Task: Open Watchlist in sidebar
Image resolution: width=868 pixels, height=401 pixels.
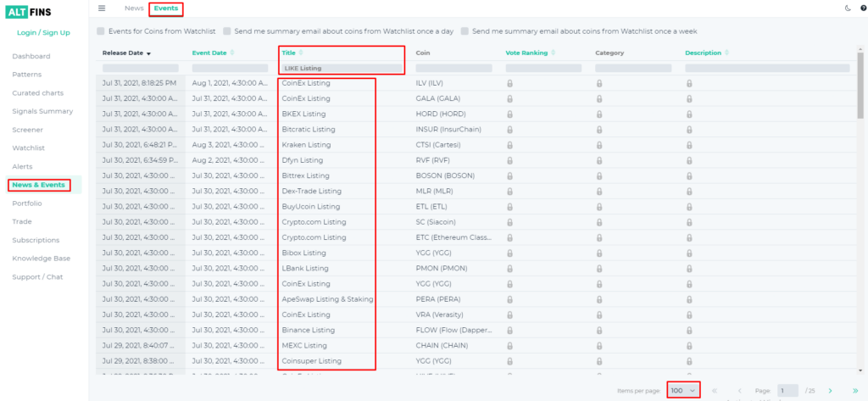Action: coord(28,148)
